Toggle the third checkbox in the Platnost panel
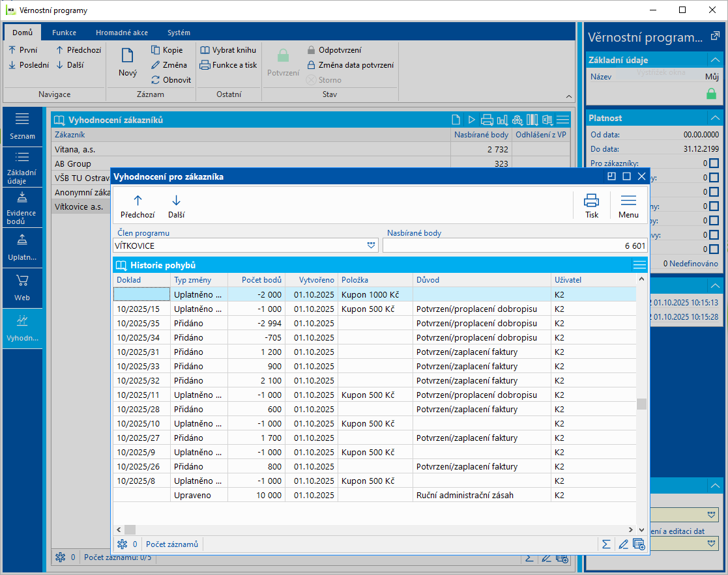This screenshot has height=575, width=728. click(714, 192)
